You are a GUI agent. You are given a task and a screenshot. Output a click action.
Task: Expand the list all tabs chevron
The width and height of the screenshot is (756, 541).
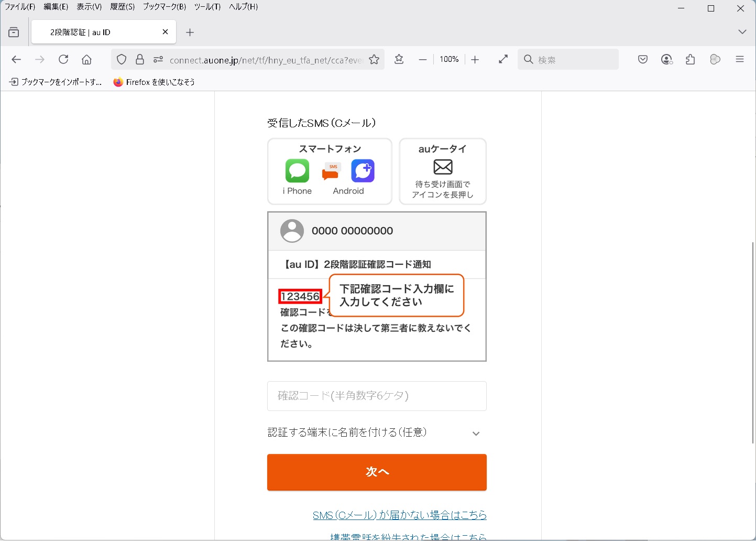[742, 32]
